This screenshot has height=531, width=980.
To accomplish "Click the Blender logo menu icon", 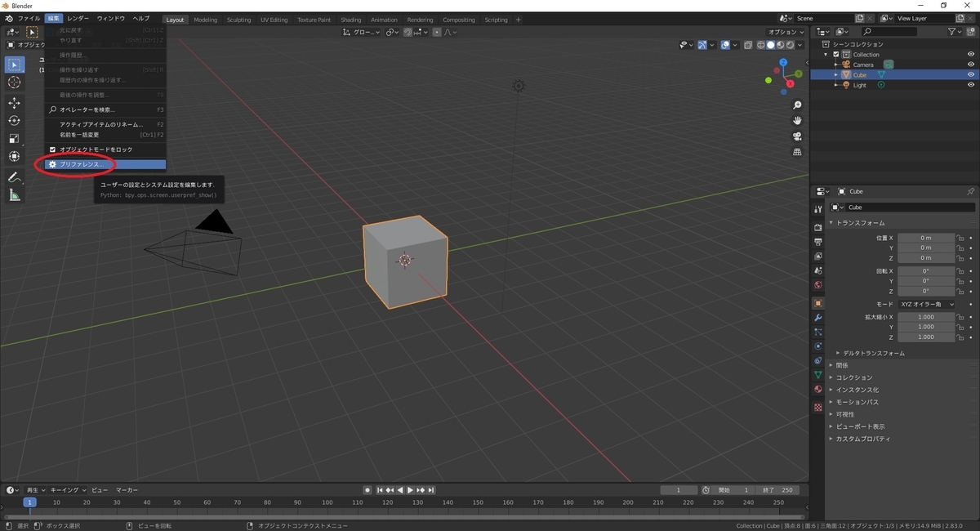I will coord(8,18).
